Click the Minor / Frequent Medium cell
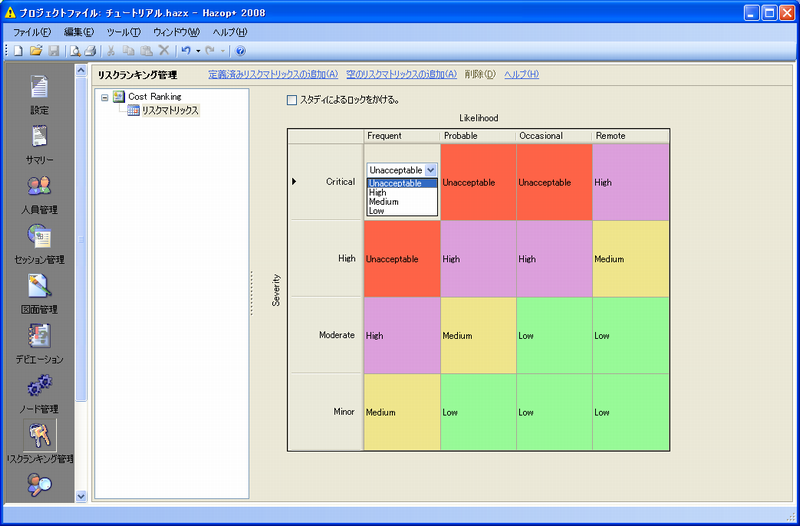 402,412
